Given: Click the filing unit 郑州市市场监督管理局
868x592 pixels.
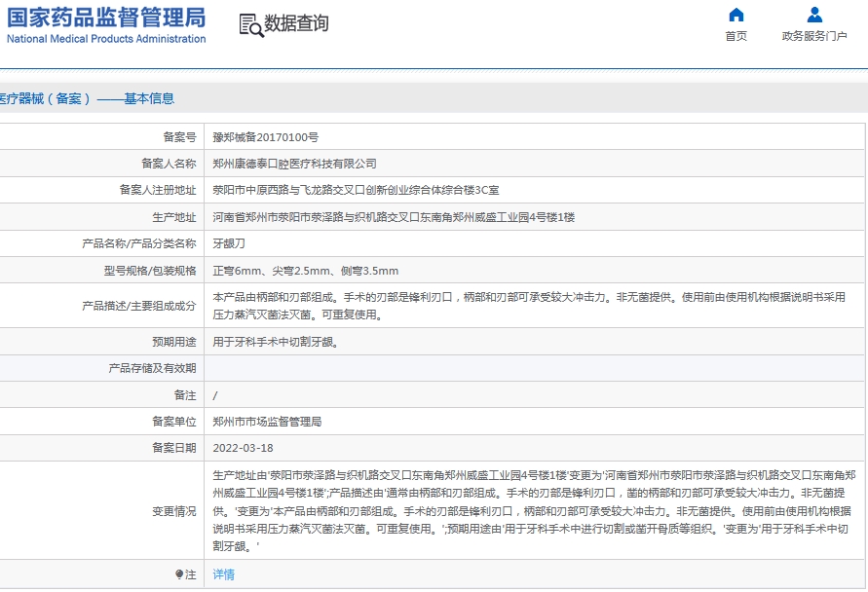Looking at the screenshot, I should (x=267, y=422).
